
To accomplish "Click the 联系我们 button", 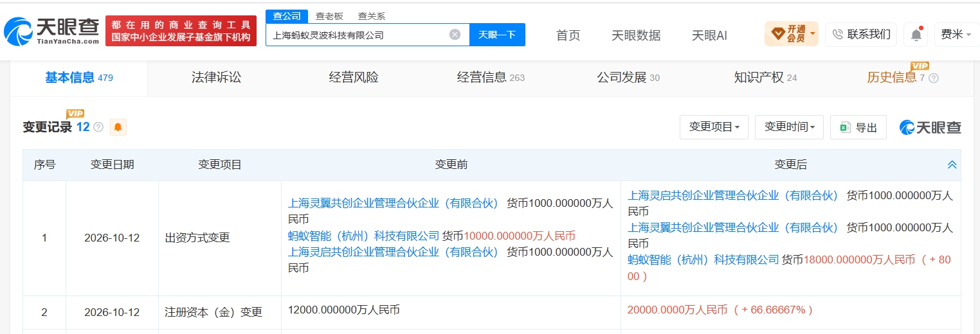I will click(x=861, y=35).
